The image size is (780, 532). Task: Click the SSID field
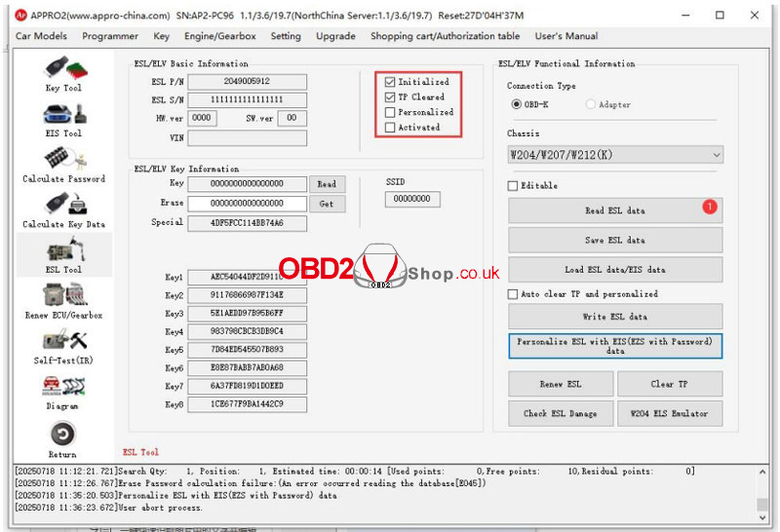pos(412,199)
